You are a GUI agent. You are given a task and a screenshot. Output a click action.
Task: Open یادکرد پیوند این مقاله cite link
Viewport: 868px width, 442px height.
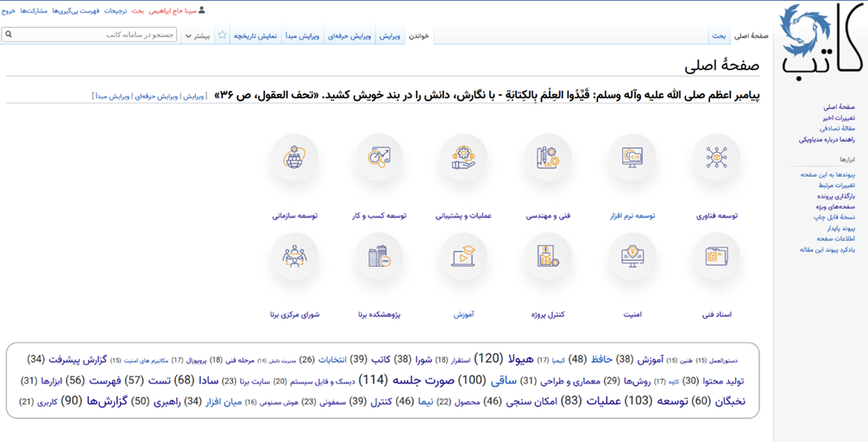(828, 249)
